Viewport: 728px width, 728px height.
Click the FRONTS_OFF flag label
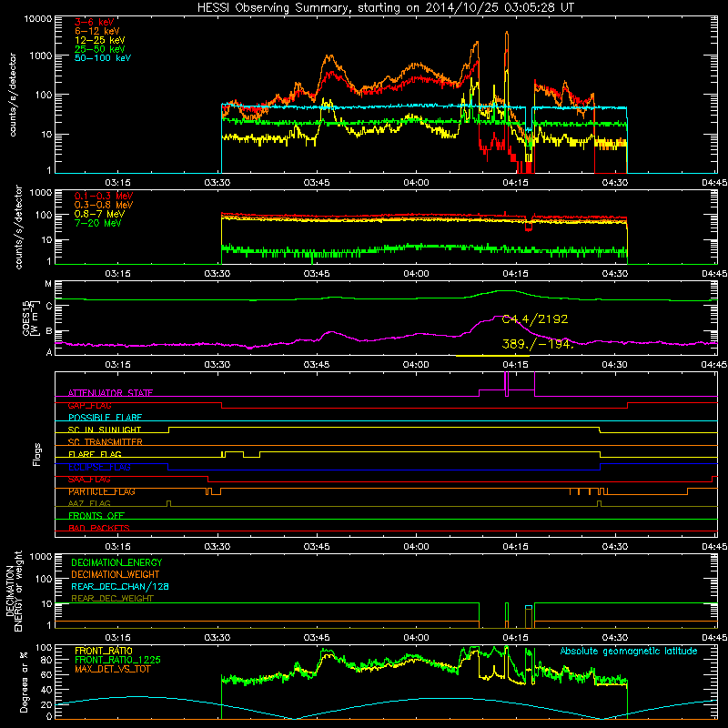96,516
